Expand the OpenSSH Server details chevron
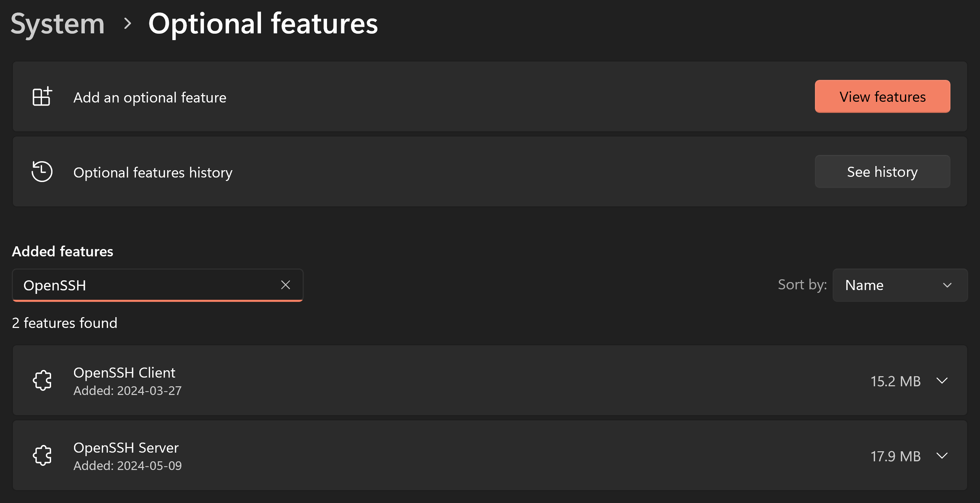This screenshot has height=503, width=980. click(x=942, y=456)
